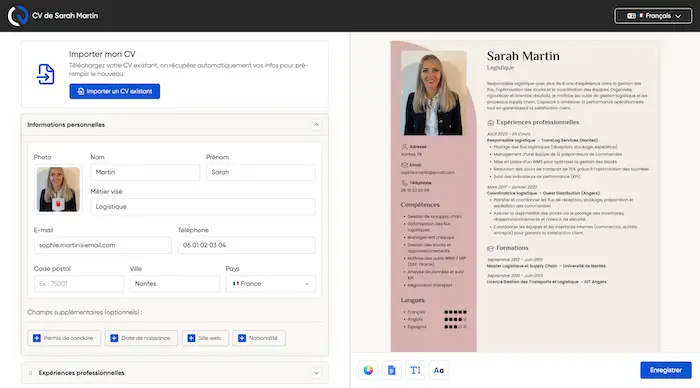Click the Téléphone label in preview sidebar
The image size is (700, 388).
click(x=420, y=183)
